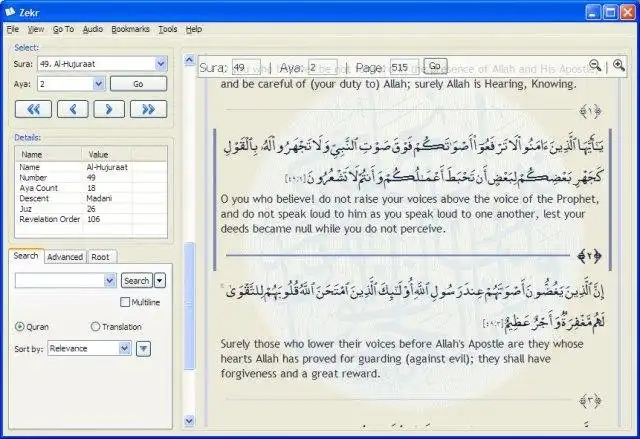640x439 pixels.
Task: Switch to the Advanced search tab
Action: 65,257
